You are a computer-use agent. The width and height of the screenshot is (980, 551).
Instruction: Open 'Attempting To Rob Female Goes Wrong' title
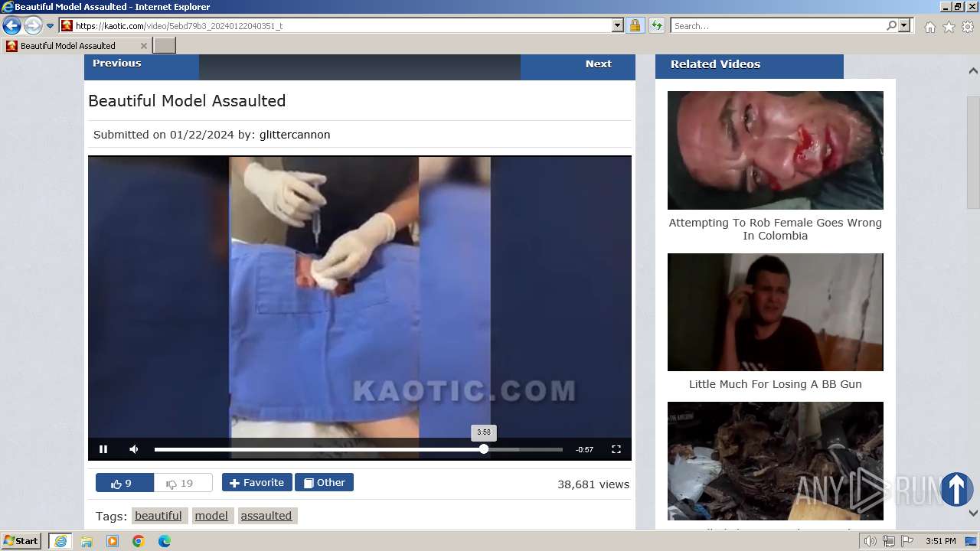click(x=776, y=229)
